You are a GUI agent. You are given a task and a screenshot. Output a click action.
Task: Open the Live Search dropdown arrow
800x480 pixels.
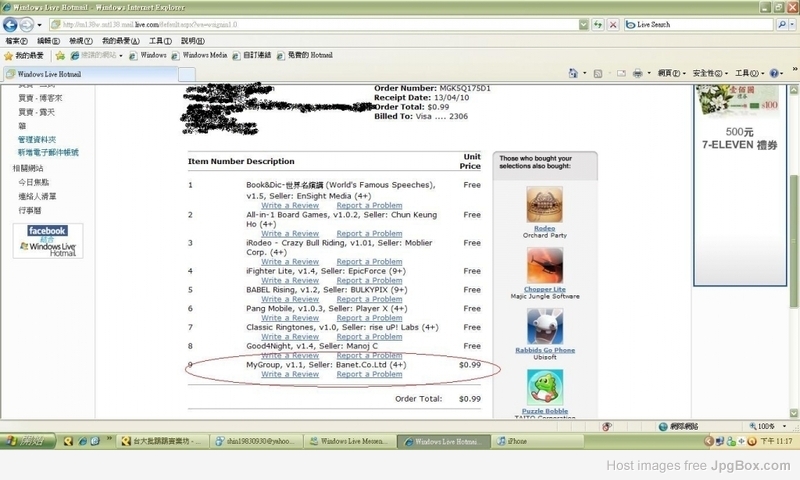pyautogui.click(x=790, y=24)
